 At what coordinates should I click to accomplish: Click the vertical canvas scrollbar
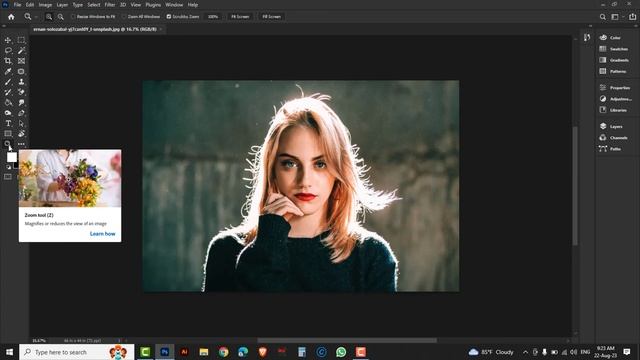(x=575, y=186)
